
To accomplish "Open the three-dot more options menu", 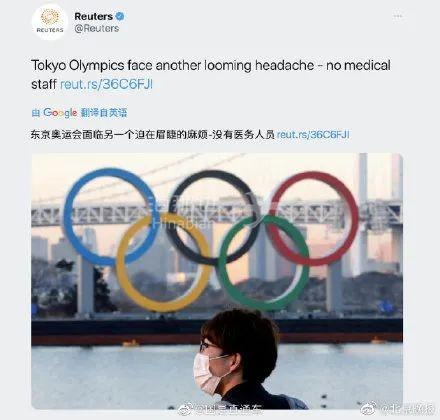I will (398, 16).
